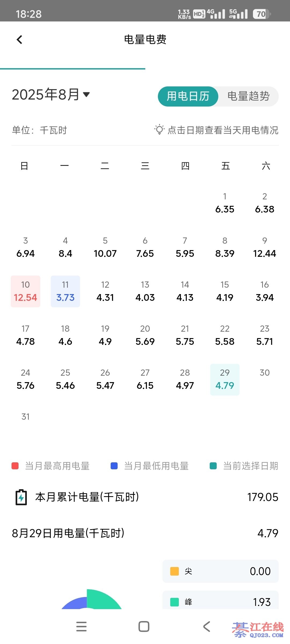Tap the battery level status icon
290x644 pixels.
(262, 14)
